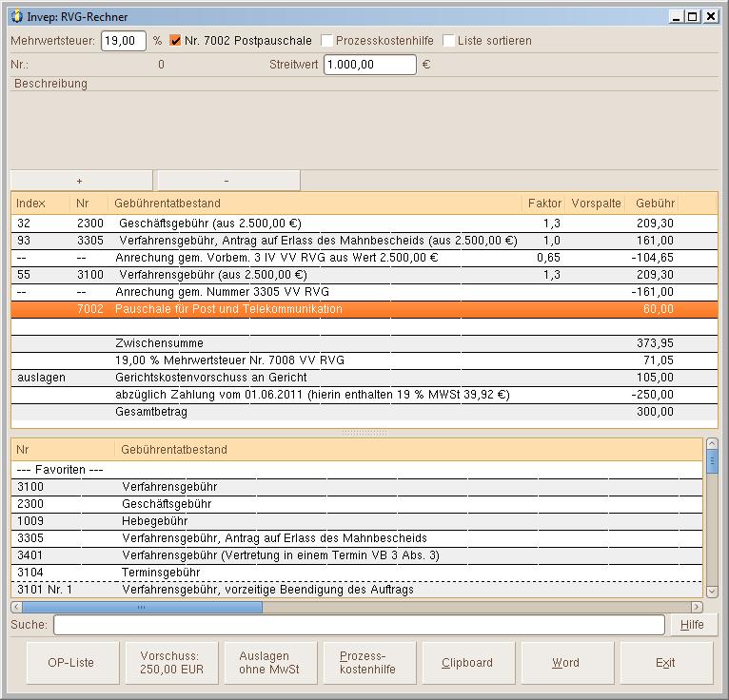The height and width of the screenshot is (700, 729).
Task: Click the Vorspalte column header
Action: (x=596, y=203)
